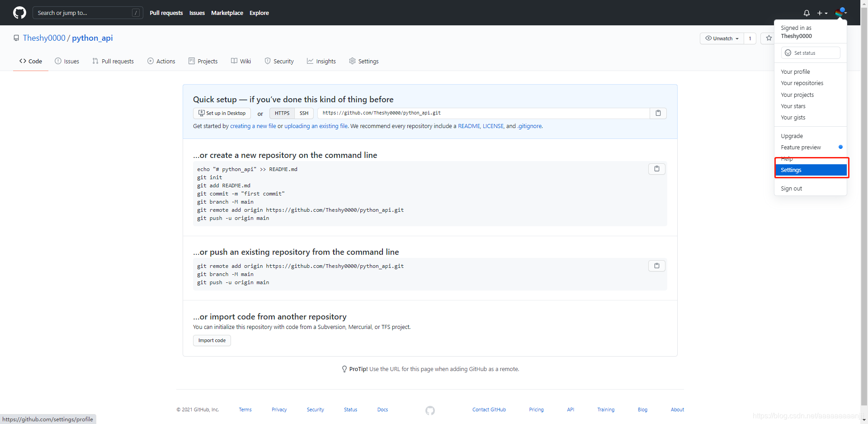Open the python_api repository link
The height and width of the screenshot is (424, 868).
(92, 38)
